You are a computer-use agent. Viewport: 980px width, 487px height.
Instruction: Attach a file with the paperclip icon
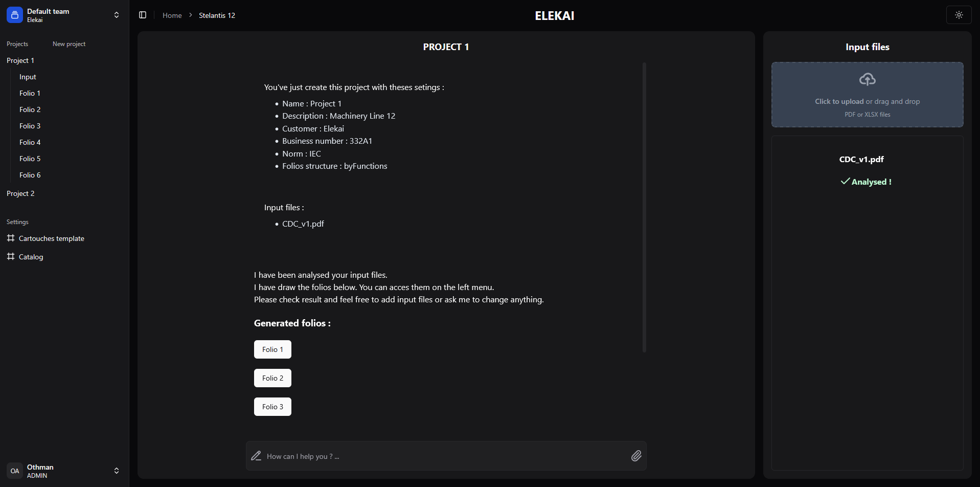click(x=636, y=456)
